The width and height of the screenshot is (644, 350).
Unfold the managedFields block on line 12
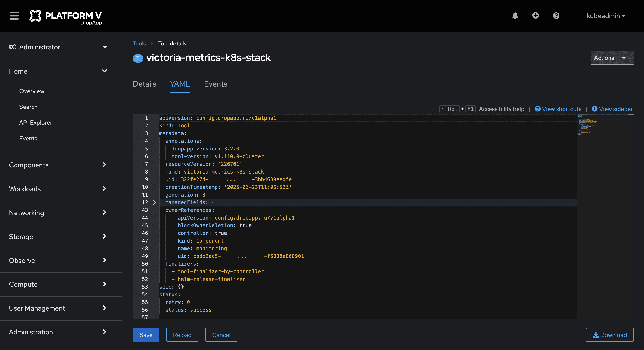(x=154, y=202)
